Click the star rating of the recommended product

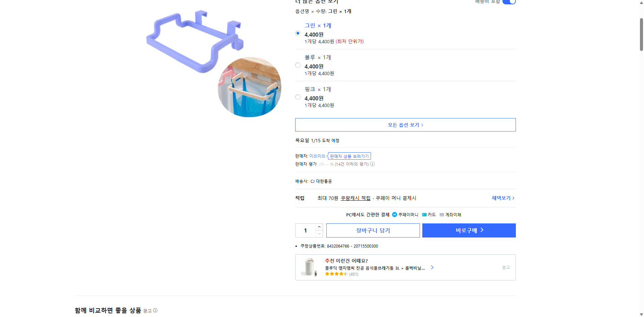pos(336,274)
